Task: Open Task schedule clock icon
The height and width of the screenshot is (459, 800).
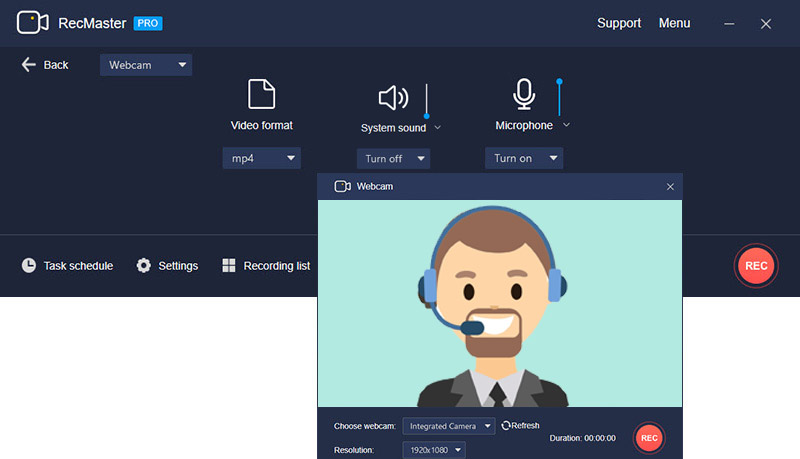Action: (x=29, y=265)
